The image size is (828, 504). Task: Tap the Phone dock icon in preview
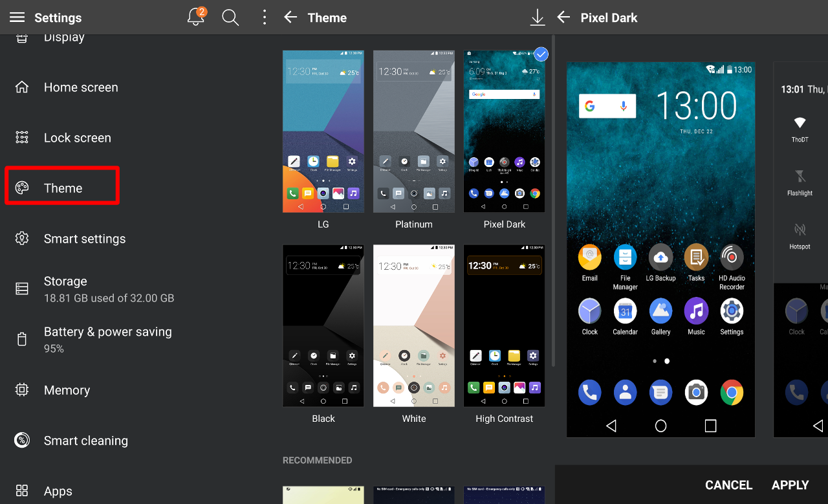coord(589,392)
